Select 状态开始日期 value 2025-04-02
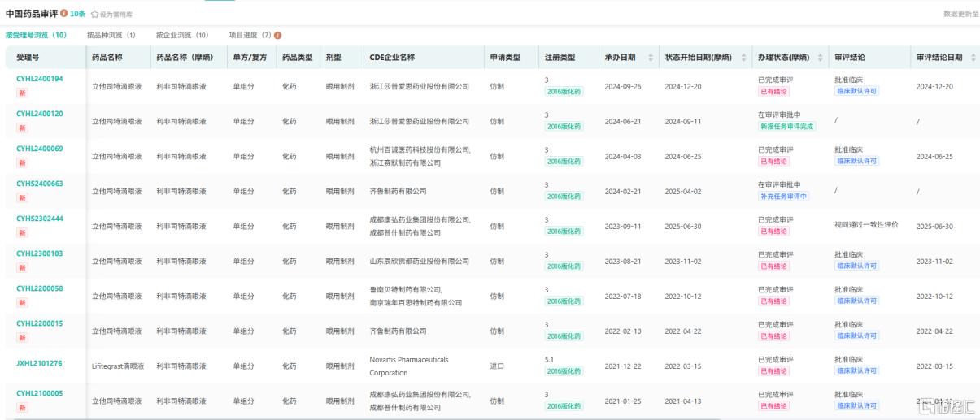This screenshot has height=420, width=980. click(x=683, y=191)
